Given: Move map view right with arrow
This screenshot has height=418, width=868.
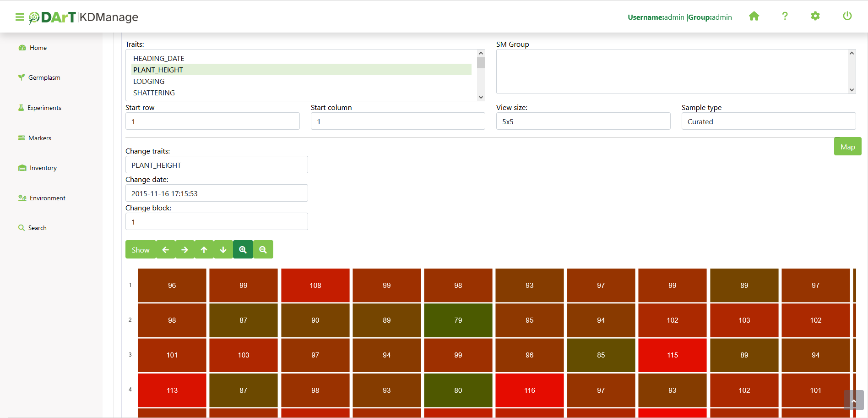Looking at the screenshot, I should tap(185, 250).
